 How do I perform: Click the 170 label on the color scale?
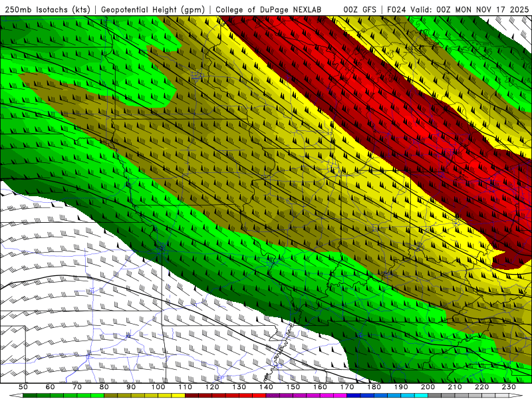pos(347,387)
